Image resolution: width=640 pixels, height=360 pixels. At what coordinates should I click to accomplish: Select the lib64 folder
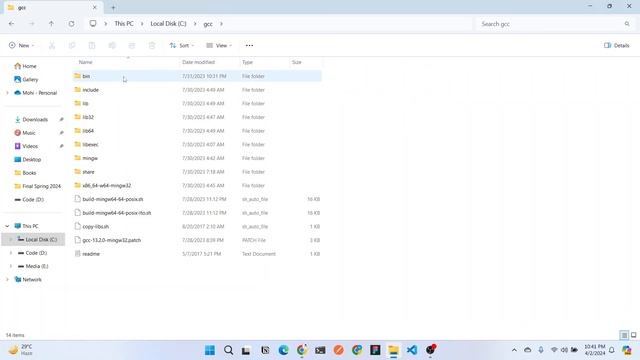(197, 131)
